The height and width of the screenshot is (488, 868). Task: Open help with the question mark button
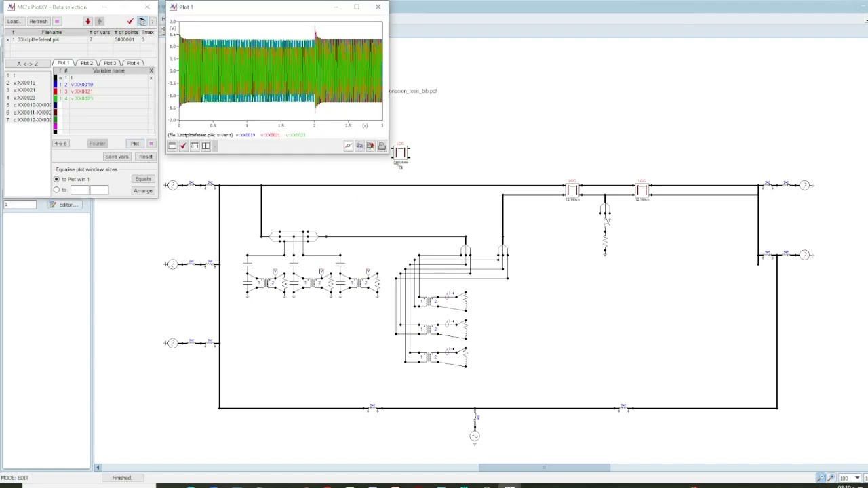pyautogui.click(x=153, y=22)
